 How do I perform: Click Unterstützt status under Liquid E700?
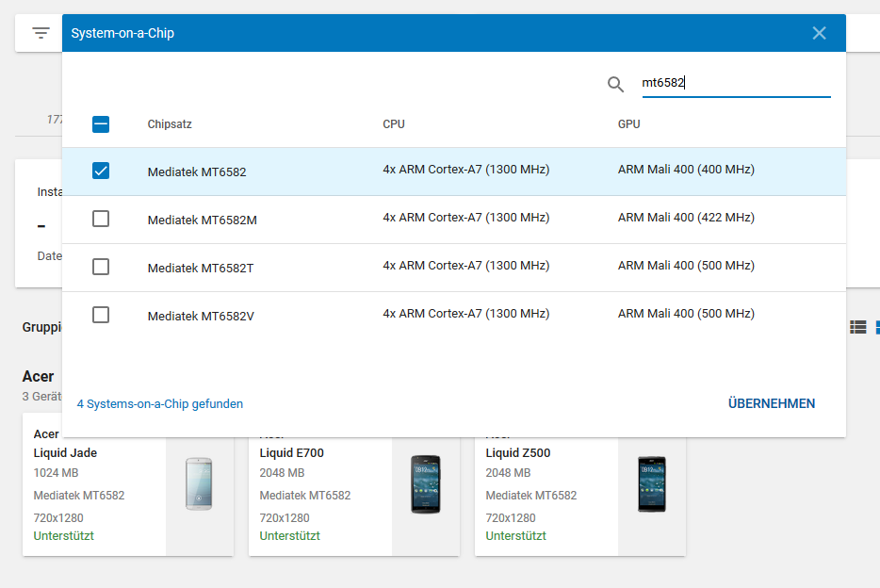[x=289, y=536]
